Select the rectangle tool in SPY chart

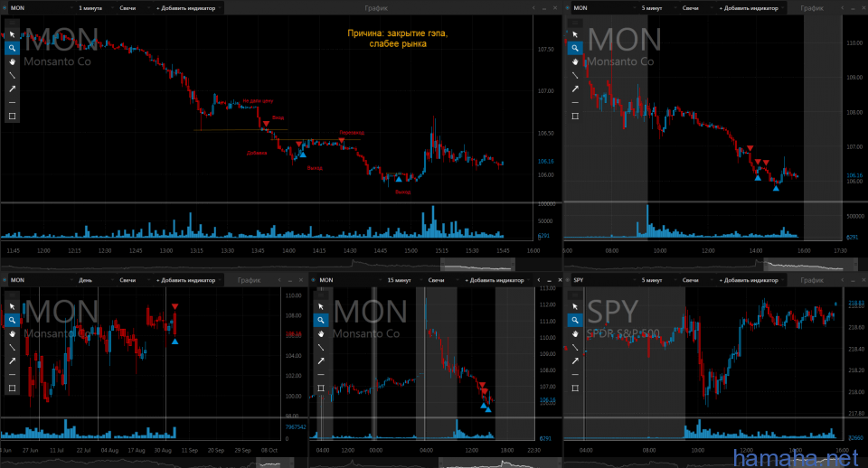point(575,388)
